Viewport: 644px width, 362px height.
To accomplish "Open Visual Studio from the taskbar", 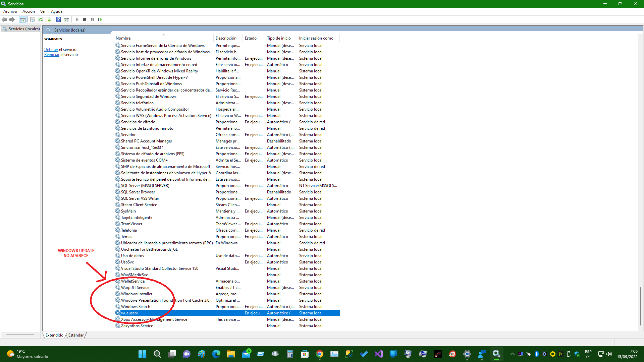I will coord(379,354).
